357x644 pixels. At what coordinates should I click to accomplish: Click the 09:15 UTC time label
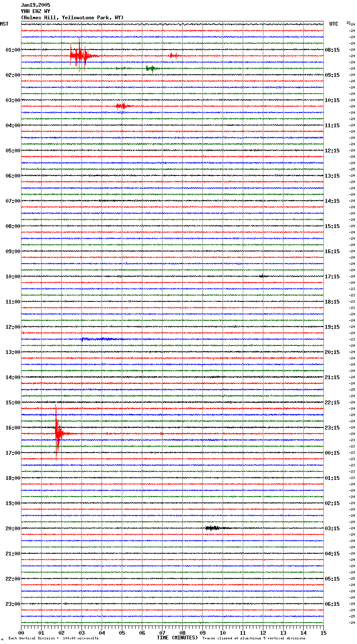(332, 75)
